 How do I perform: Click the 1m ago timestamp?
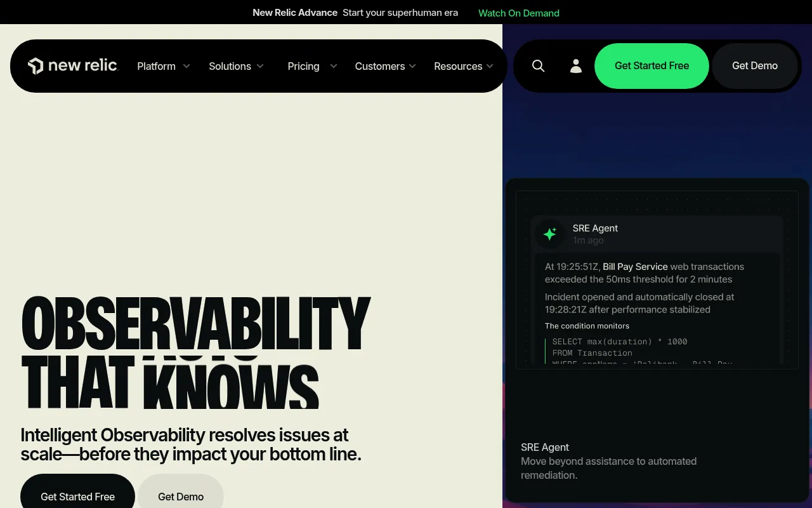pyautogui.click(x=588, y=240)
